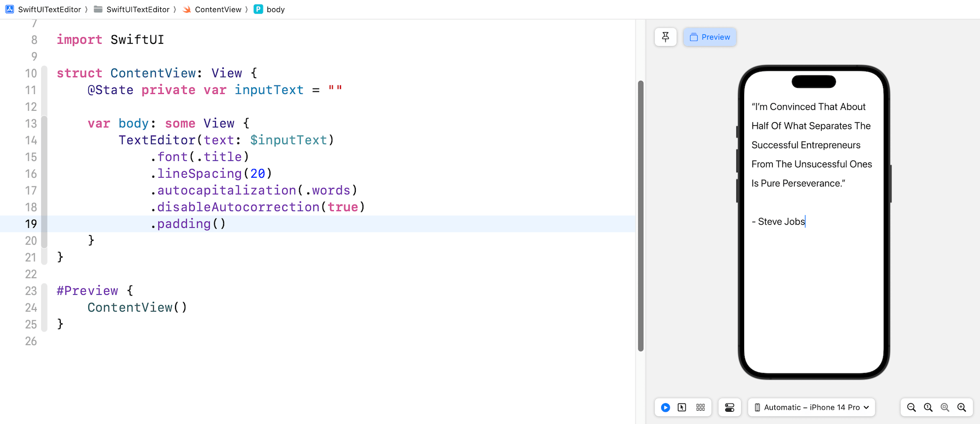Click 'Is Pure Perseverance.' line in preview

coord(798,183)
